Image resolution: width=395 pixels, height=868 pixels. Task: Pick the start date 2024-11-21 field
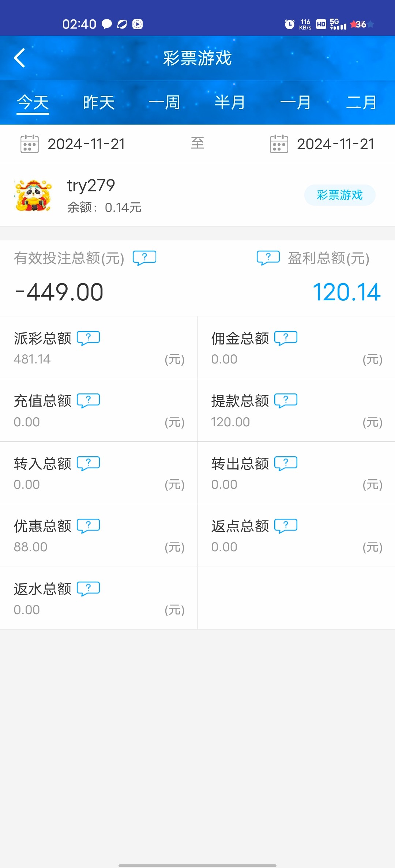[x=86, y=144]
